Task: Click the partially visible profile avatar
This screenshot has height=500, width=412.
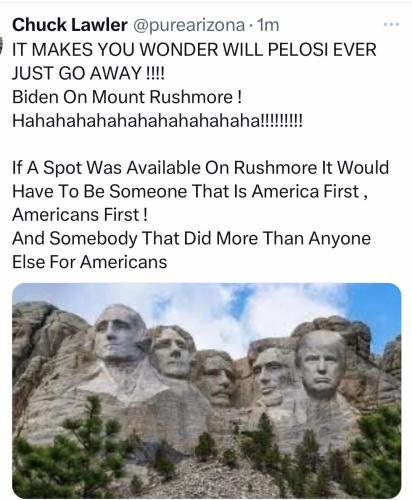Action: pyautogui.click(x=1, y=43)
